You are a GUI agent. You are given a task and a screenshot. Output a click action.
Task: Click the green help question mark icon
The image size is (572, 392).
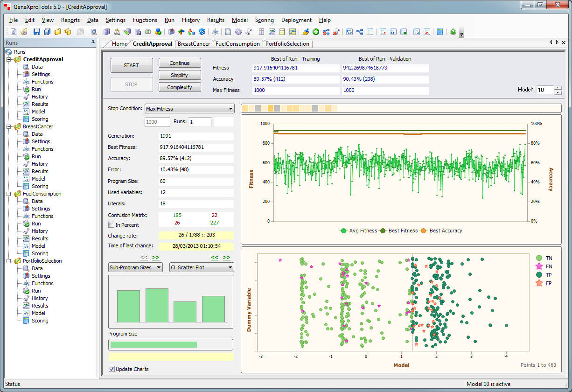[453, 32]
